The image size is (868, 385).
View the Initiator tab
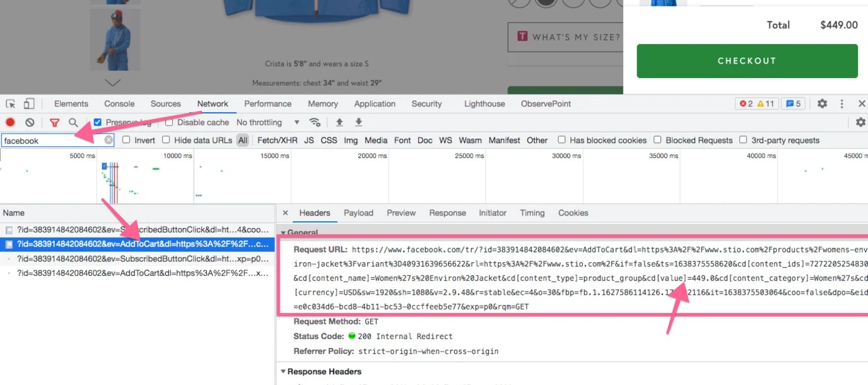click(x=493, y=213)
